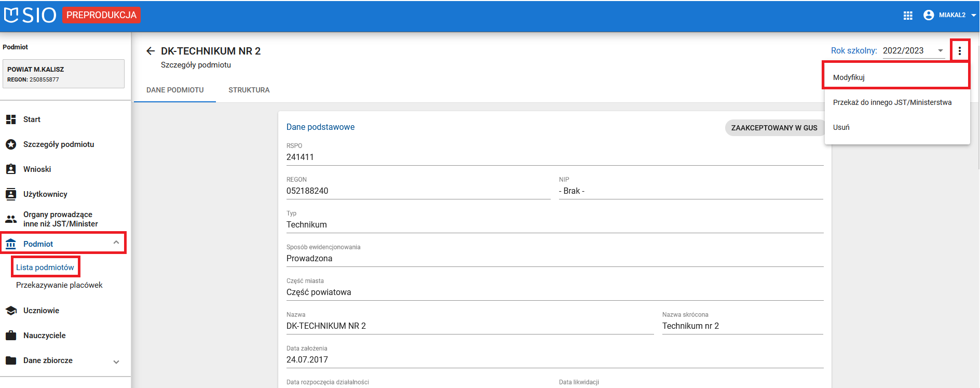The image size is (980, 388).
Task: Click Data założenia value 24.07.2017
Action: pos(307,360)
